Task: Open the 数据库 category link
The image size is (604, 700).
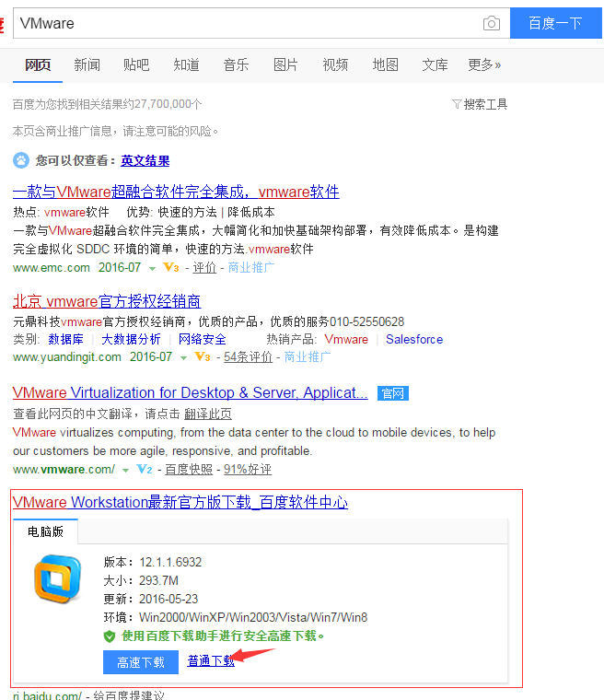Action: pyautogui.click(x=65, y=339)
